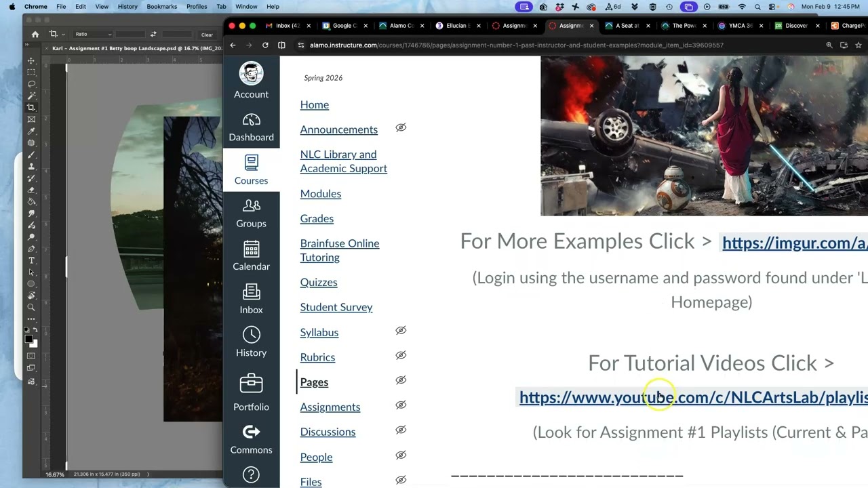868x488 pixels.
Task: Open the Chrome menu in menu bar
Action: 36,7
